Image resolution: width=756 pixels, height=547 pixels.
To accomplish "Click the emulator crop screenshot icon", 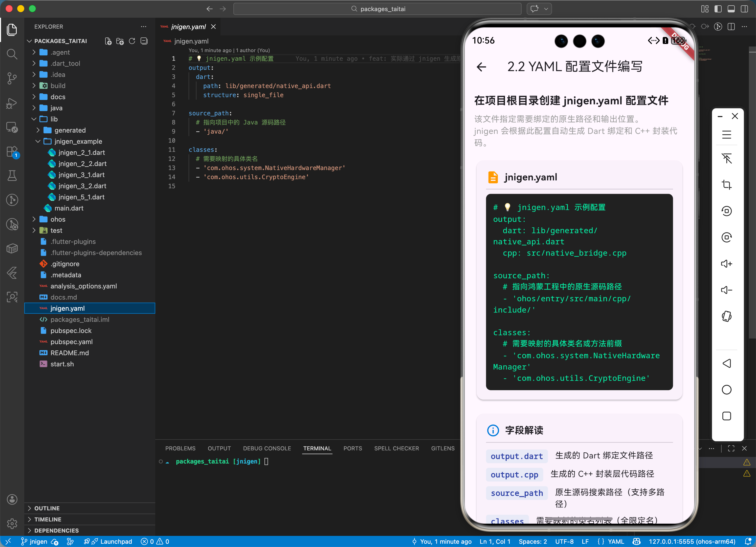I will 726,184.
